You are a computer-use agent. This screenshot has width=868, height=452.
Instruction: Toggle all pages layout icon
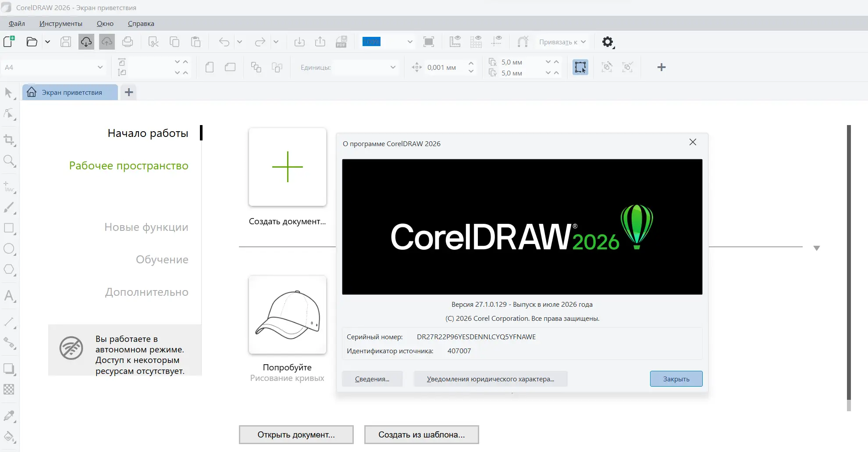click(256, 67)
